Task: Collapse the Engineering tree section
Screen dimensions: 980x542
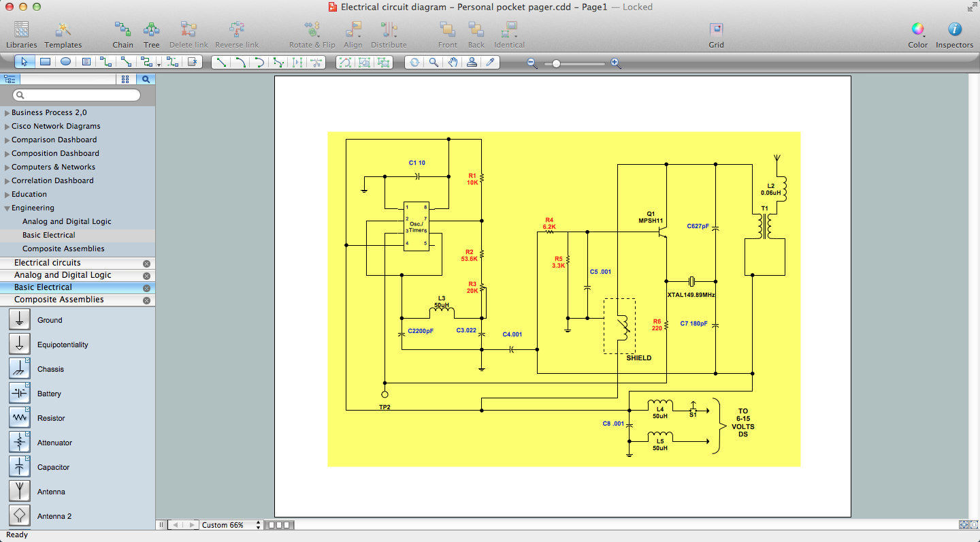Action: point(6,208)
